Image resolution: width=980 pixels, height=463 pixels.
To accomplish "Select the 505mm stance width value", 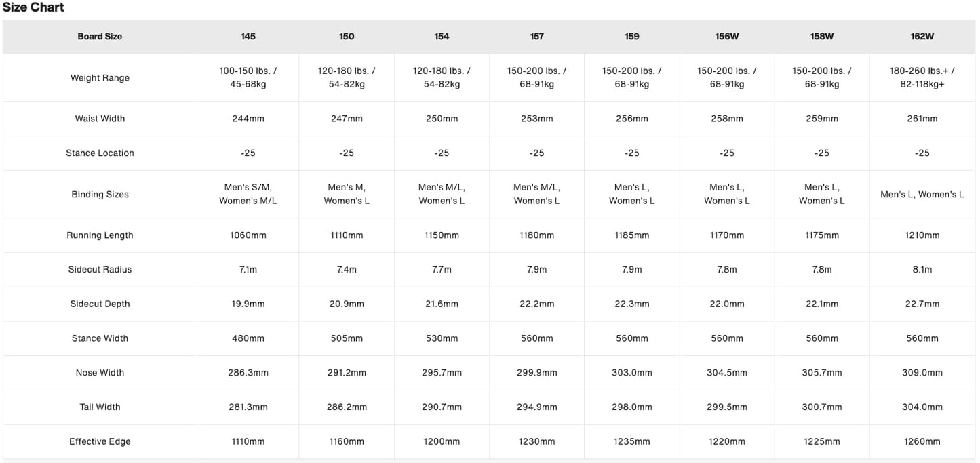I will pos(347,338).
